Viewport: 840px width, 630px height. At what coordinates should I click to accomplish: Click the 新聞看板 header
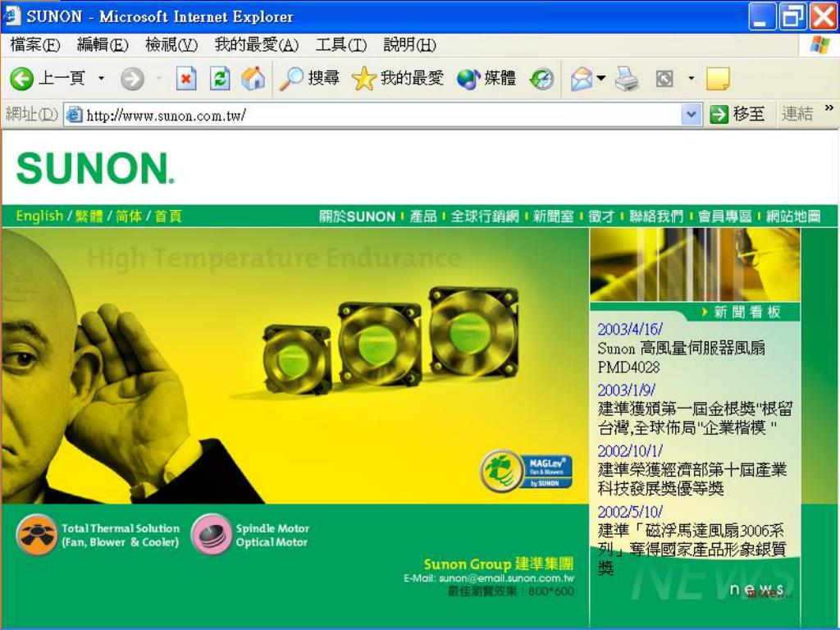pyautogui.click(x=747, y=312)
